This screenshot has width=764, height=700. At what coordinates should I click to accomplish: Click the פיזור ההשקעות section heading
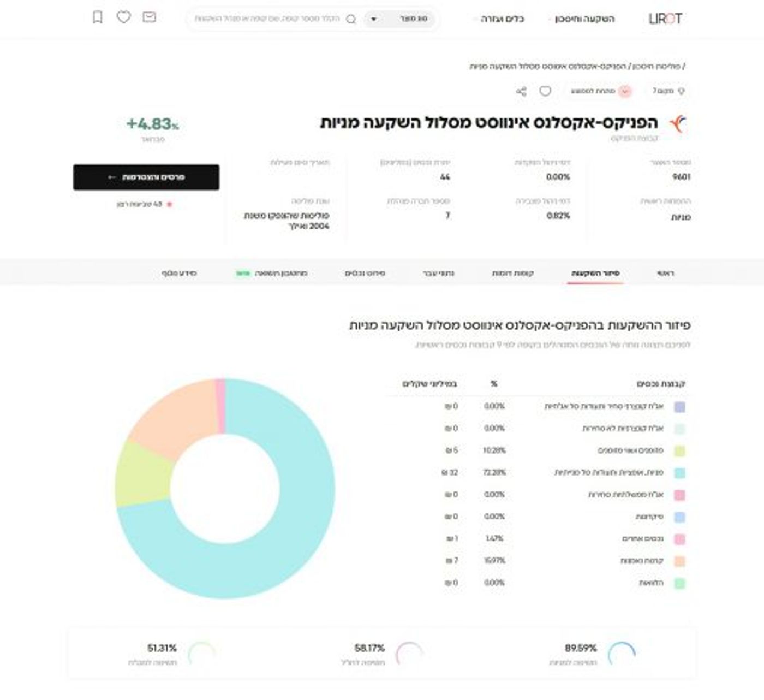pyautogui.click(x=520, y=325)
